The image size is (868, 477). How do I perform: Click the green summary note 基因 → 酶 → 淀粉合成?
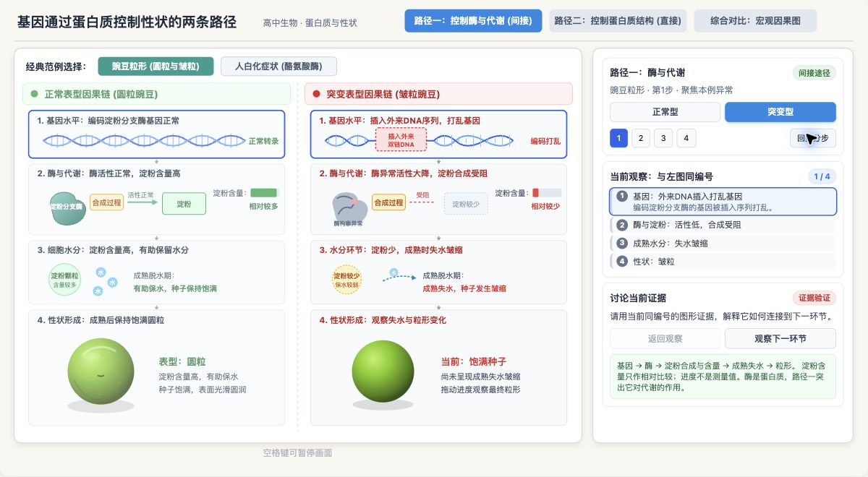pyautogui.click(x=723, y=376)
